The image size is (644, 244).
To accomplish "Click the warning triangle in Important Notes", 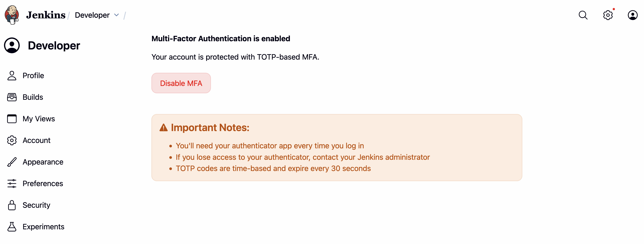I will pos(164,128).
